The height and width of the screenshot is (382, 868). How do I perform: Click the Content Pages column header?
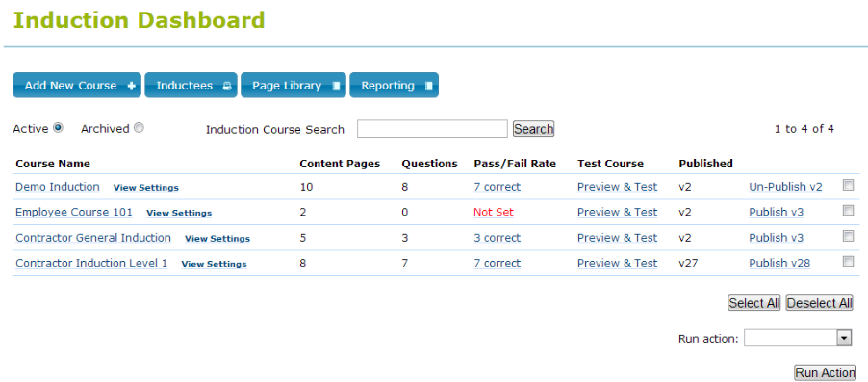tap(340, 164)
